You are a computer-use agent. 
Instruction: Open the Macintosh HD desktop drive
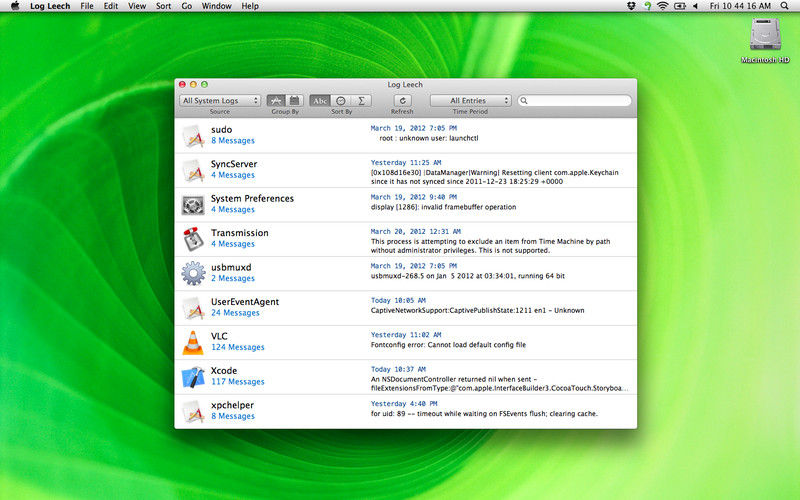click(x=765, y=36)
